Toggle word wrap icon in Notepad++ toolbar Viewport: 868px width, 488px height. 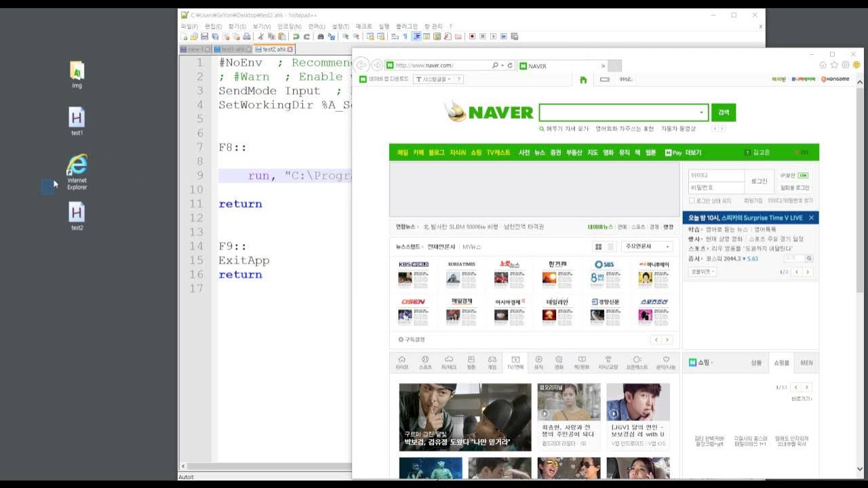(x=395, y=37)
